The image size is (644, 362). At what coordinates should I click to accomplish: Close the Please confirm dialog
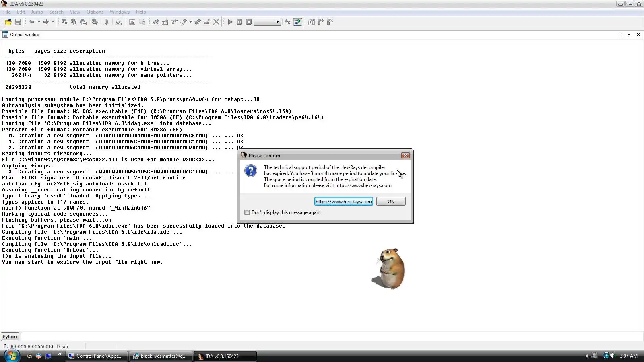[405, 156]
